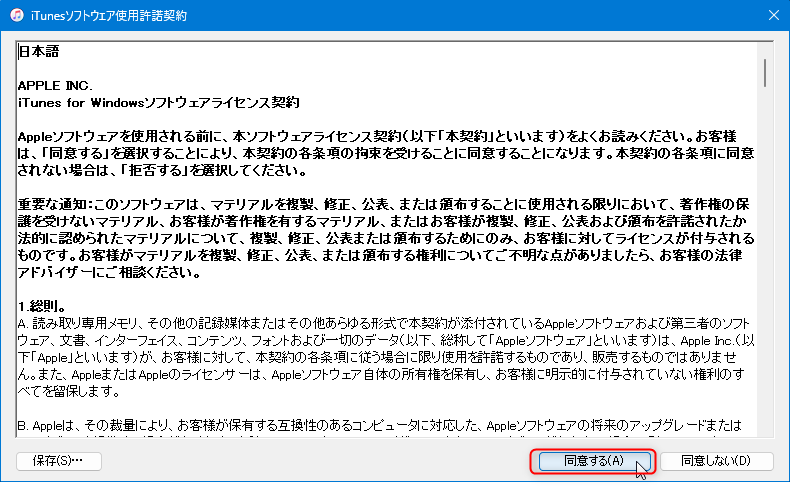Click paragraph starting B. Appleは
790x498 pixels.
click(379, 427)
